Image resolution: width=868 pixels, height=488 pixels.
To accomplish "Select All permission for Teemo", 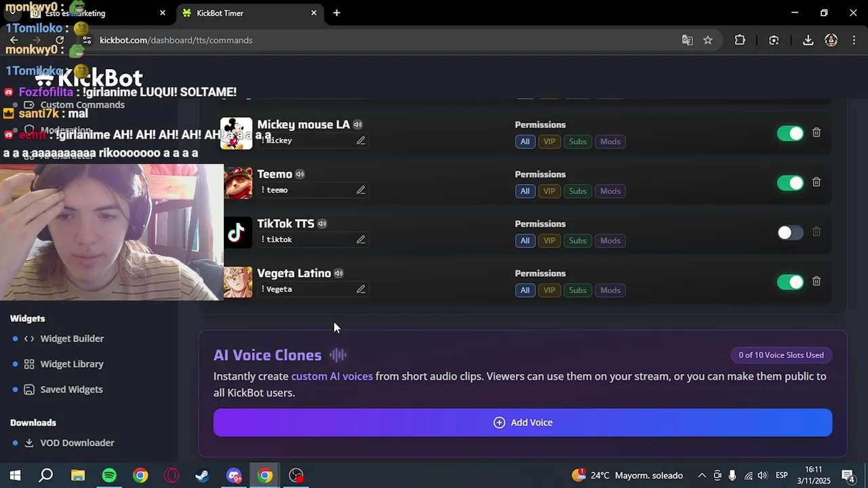I will coord(525,191).
